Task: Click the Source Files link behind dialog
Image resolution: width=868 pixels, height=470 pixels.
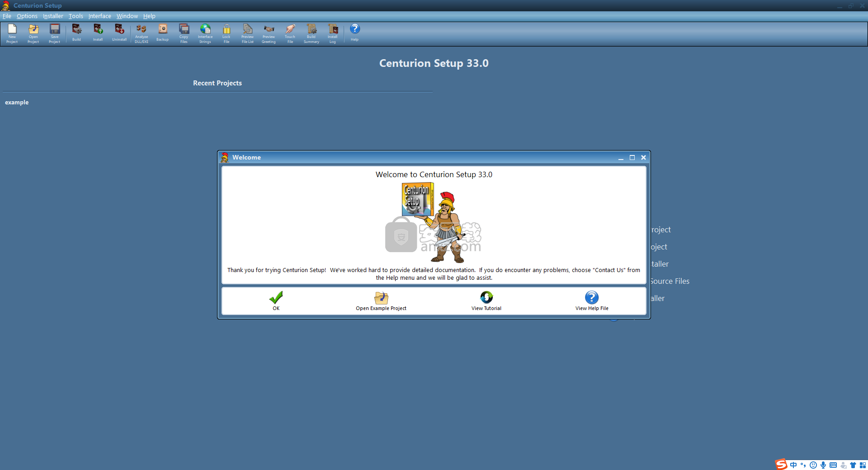Action: [670, 281]
